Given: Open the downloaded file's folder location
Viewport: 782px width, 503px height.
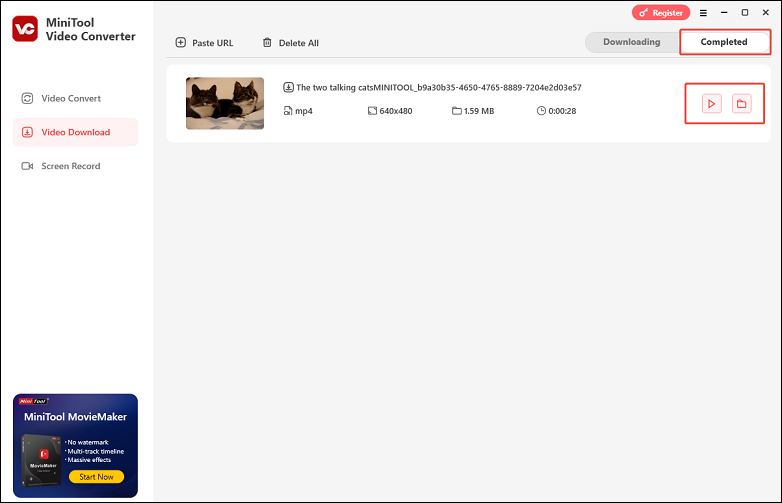Looking at the screenshot, I should coord(742,104).
